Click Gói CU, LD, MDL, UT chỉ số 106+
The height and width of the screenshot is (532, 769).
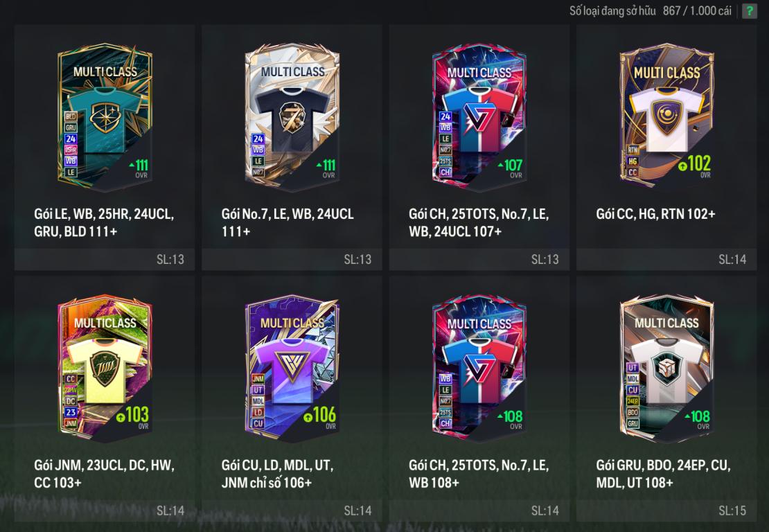tap(278, 474)
